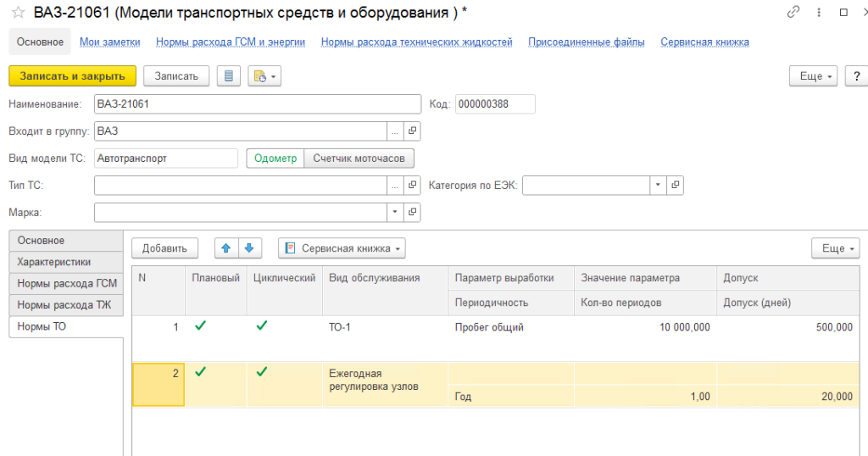Open the list/report document icon button
The width and height of the screenshot is (868, 456).
pos(229,76)
